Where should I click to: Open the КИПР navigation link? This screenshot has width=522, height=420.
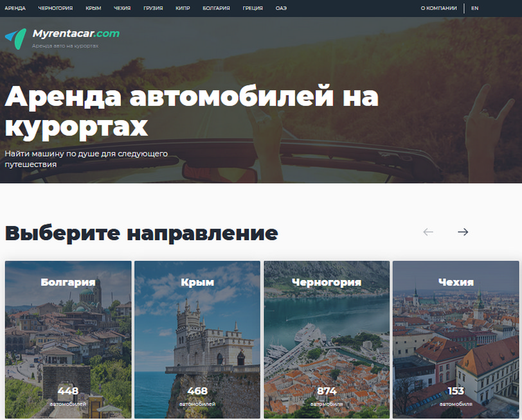click(x=183, y=8)
